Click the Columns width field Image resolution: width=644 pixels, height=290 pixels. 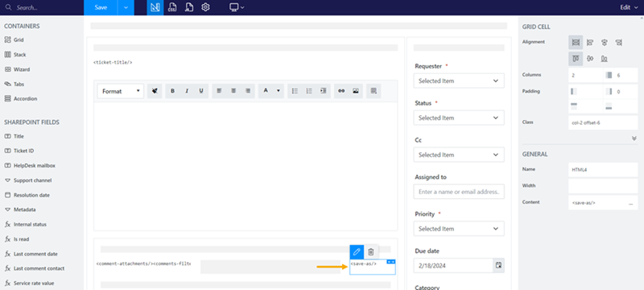click(x=586, y=75)
